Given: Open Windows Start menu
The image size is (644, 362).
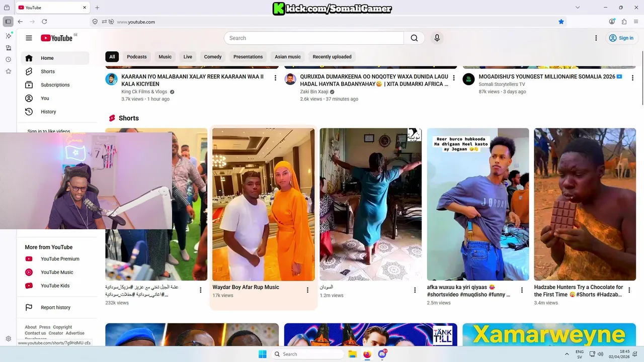Looking at the screenshot, I should [x=262, y=354].
